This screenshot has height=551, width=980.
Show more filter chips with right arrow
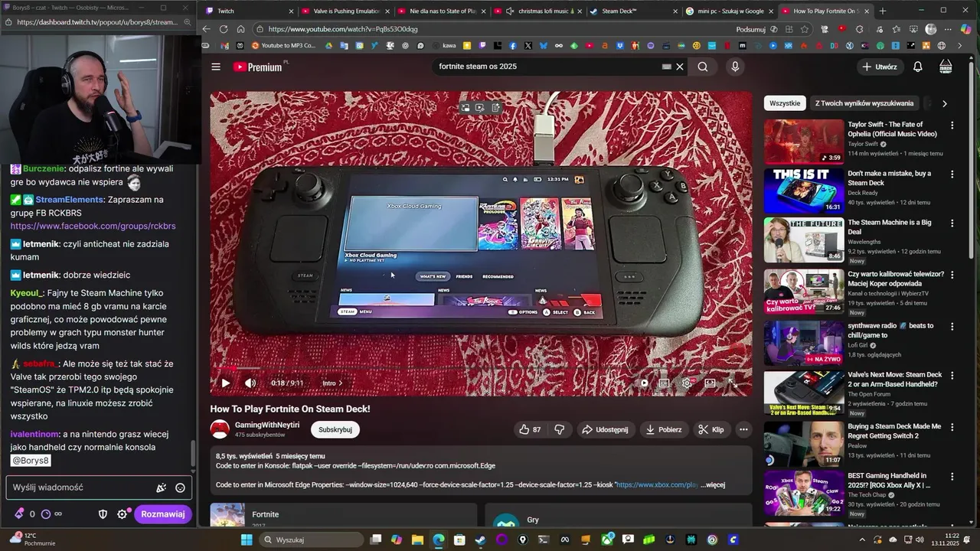[x=944, y=103]
